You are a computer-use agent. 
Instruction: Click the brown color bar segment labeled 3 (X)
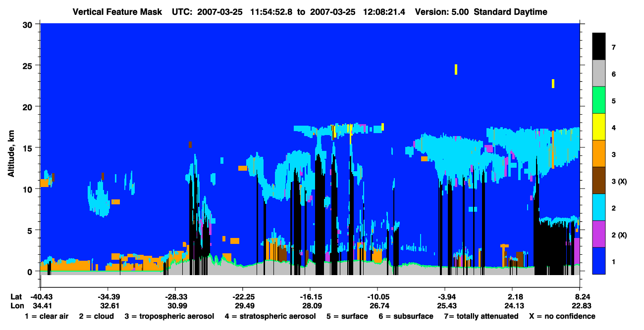(x=599, y=181)
